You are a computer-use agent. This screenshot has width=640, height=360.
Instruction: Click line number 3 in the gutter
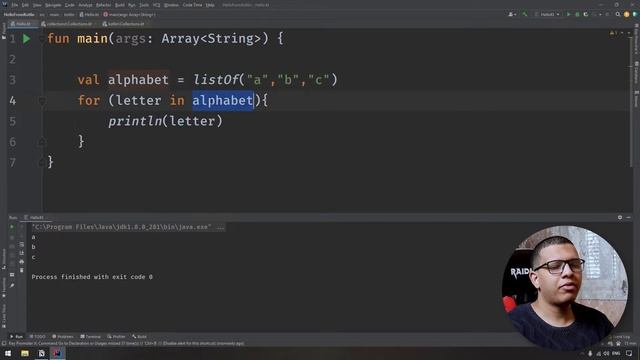[x=13, y=80]
